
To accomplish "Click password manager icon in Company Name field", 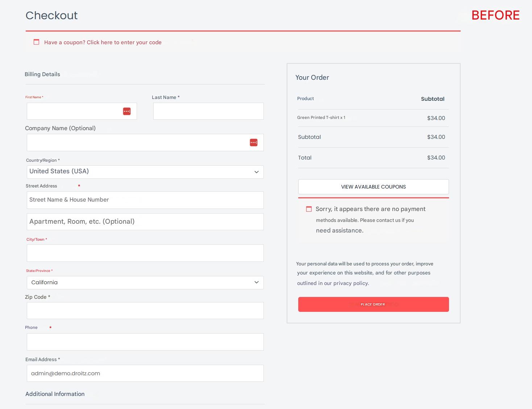I will pos(253,142).
